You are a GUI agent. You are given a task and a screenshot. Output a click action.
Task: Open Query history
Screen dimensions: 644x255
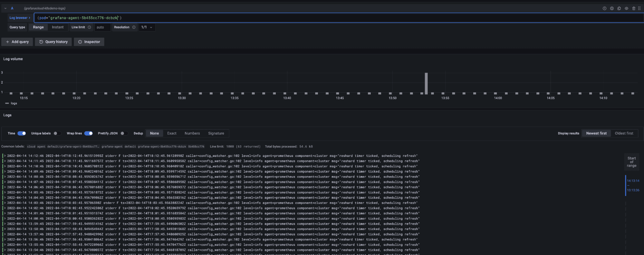click(53, 42)
